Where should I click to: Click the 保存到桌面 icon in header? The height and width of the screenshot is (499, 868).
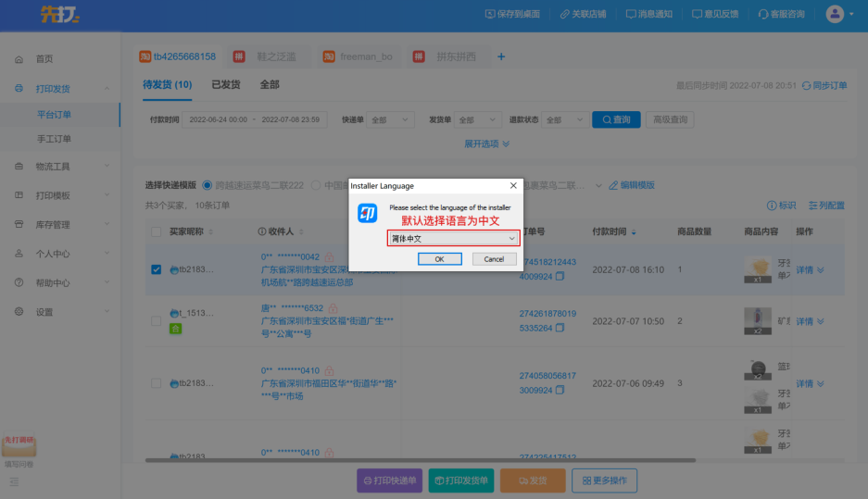[490, 14]
